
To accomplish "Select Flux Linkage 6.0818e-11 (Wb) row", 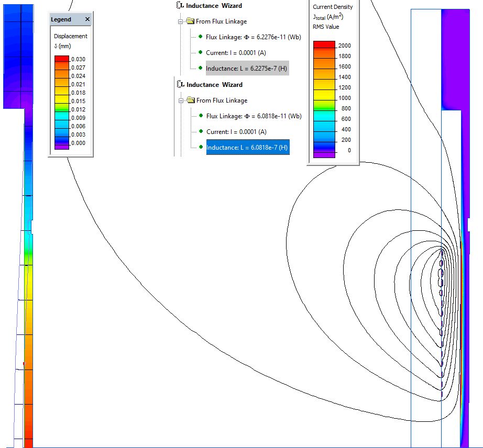I will tap(254, 116).
